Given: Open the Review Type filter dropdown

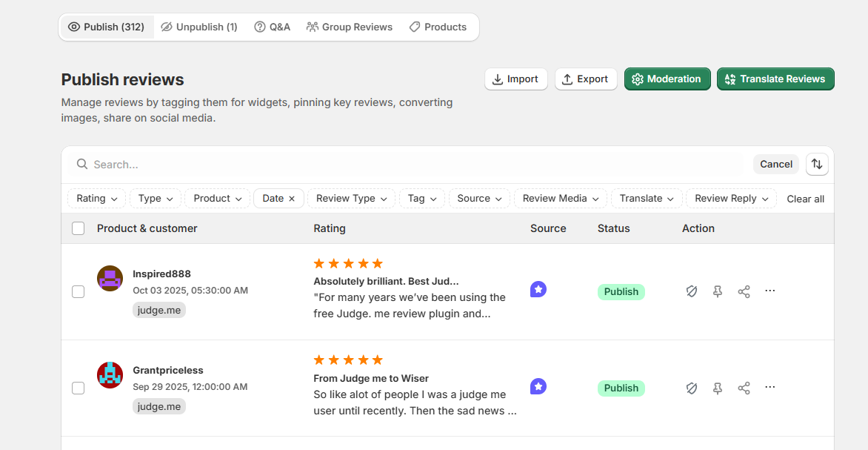Looking at the screenshot, I should click(351, 199).
